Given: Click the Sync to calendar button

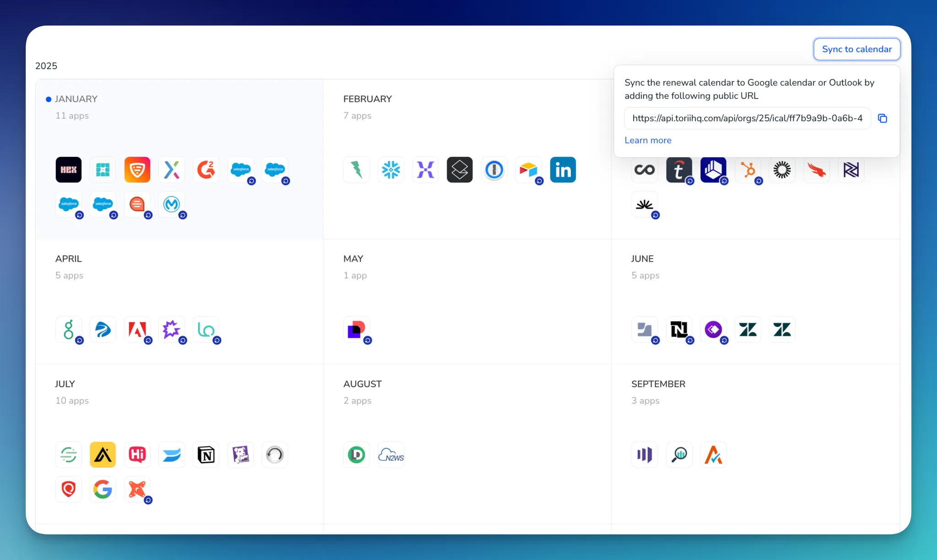Looking at the screenshot, I should click(x=856, y=49).
